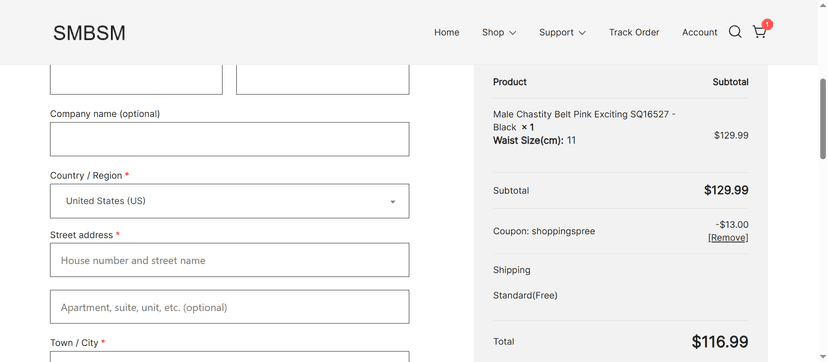This screenshot has height=362, width=828.
Task: Expand the Shop menu
Action: pos(499,32)
